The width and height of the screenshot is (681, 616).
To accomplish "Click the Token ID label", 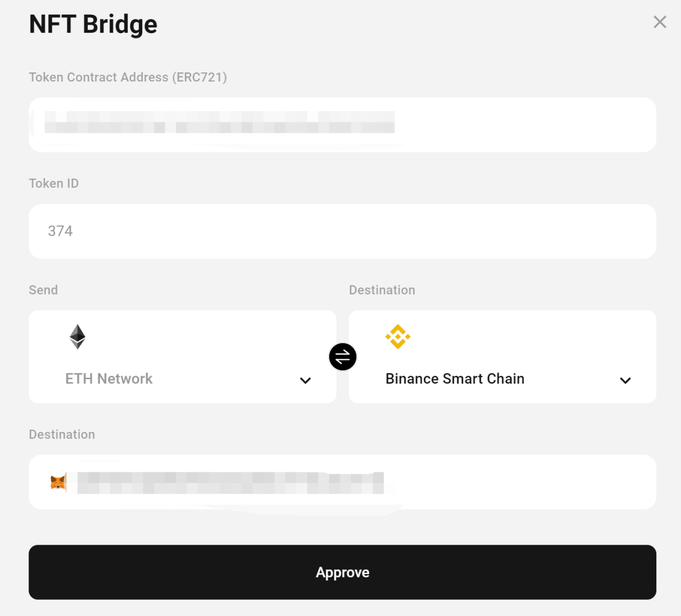I will pos(54,184).
